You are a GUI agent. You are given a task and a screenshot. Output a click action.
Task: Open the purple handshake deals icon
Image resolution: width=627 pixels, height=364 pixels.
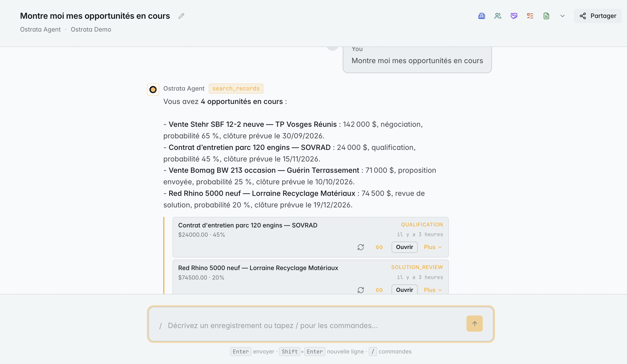click(x=514, y=16)
